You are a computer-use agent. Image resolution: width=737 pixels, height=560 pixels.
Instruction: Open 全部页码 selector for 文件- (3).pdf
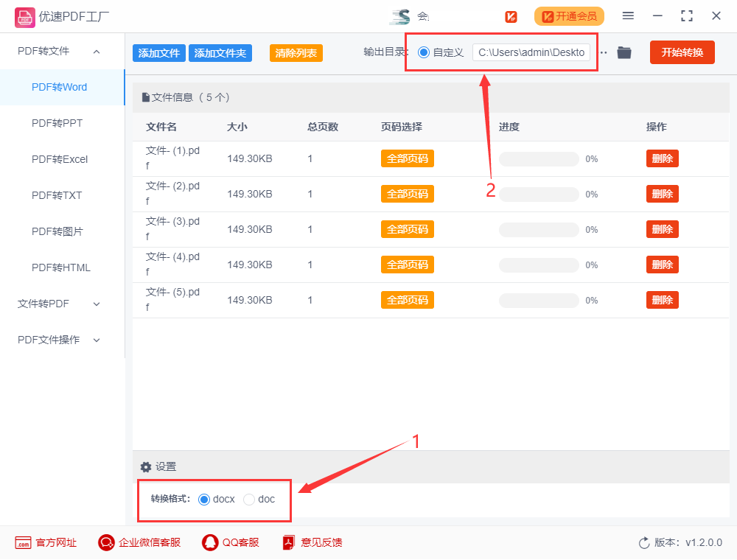tap(408, 229)
